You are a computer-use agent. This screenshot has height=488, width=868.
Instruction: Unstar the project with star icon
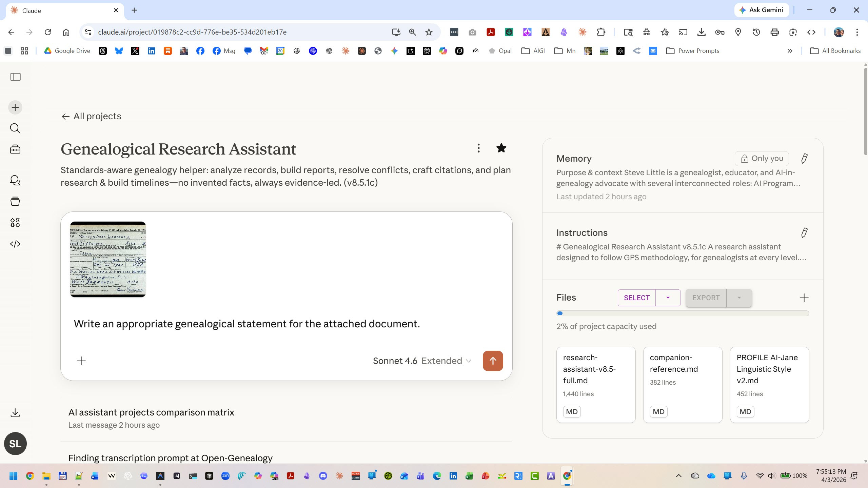[x=501, y=148]
